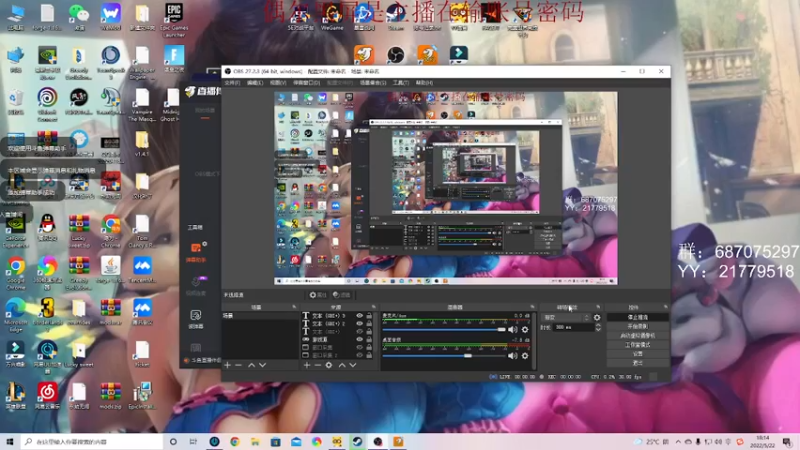Open OBS 文件(F) menu
800x450 pixels.
(232, 83)
